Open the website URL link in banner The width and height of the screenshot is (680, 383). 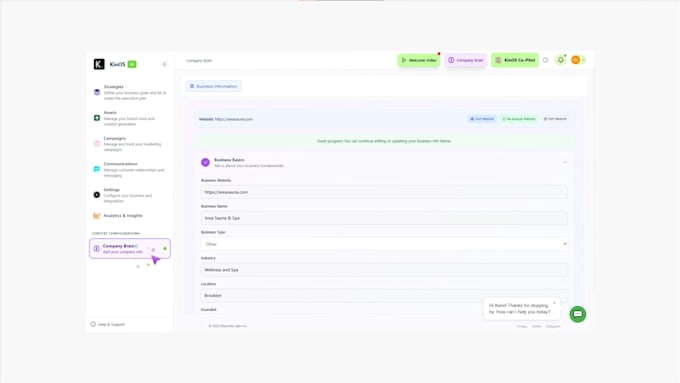(234, 119)
